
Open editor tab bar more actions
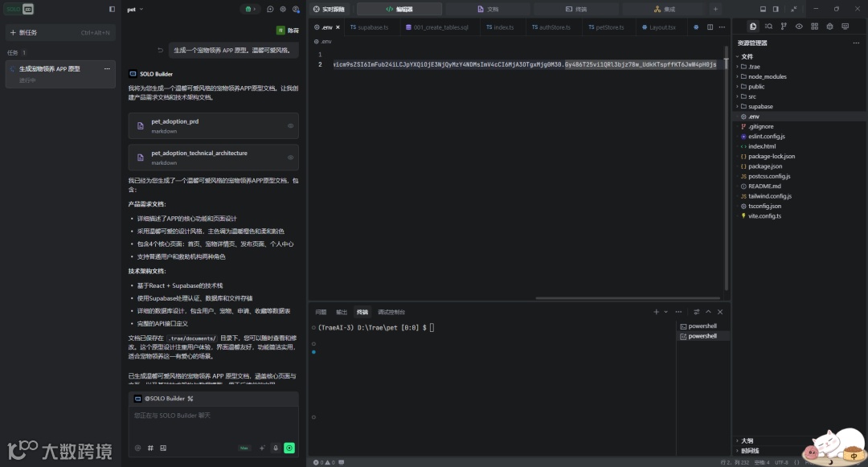[722, 27]
